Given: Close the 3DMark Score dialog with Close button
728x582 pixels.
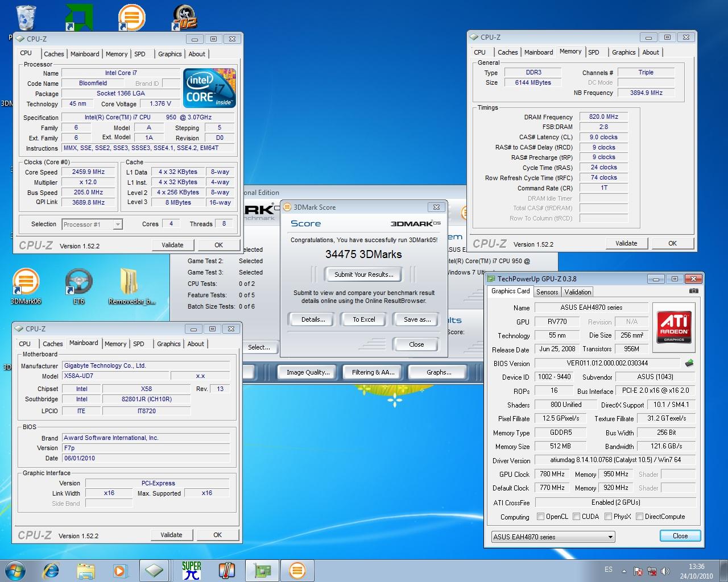Looking at the screenshot, I should point(416,344).
